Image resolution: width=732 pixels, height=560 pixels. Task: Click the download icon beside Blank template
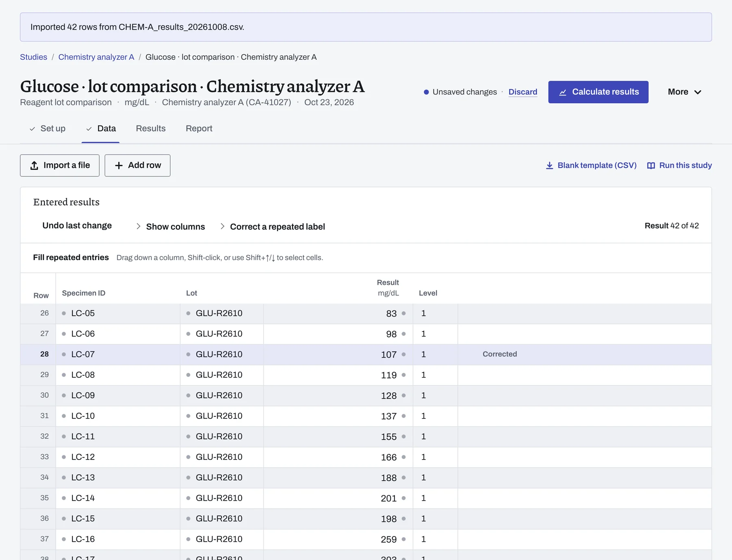(549, 165)
